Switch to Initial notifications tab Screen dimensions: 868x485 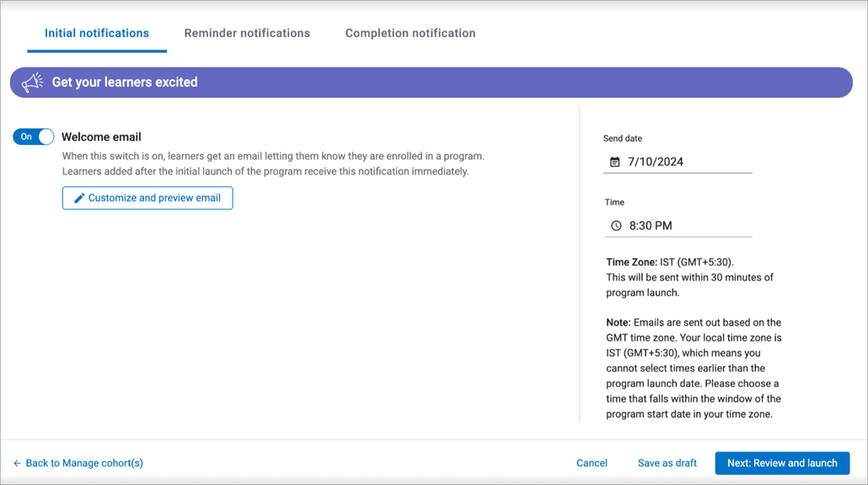96,34
